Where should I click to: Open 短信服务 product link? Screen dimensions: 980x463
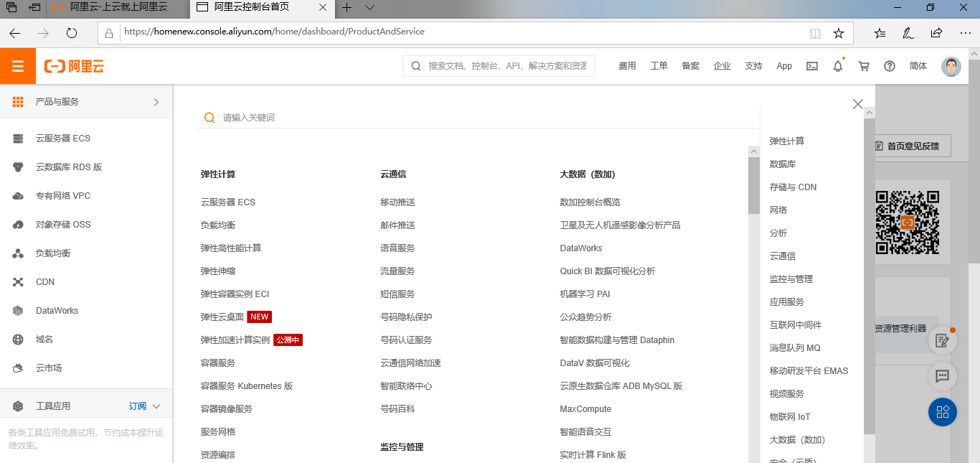pos(397,294)
